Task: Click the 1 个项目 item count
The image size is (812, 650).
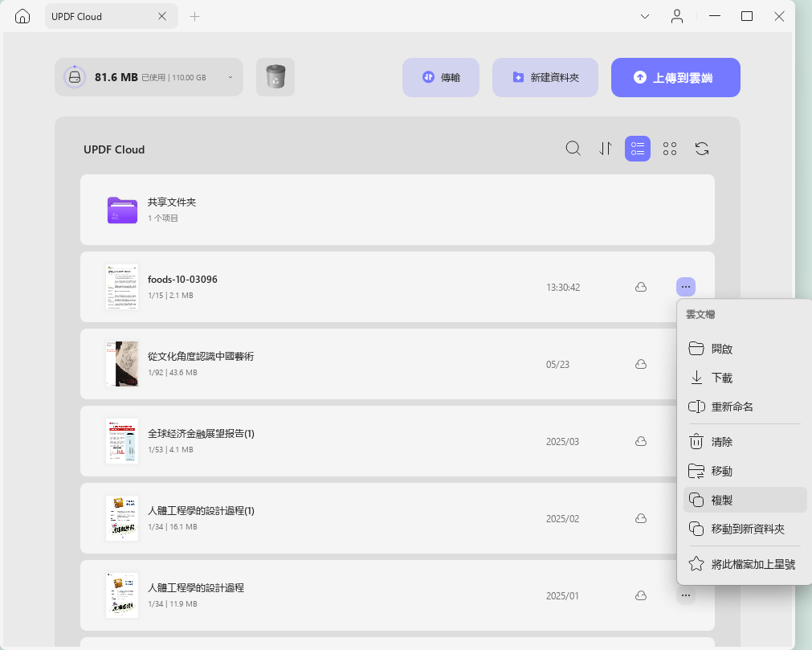Action: pos(162,218)
